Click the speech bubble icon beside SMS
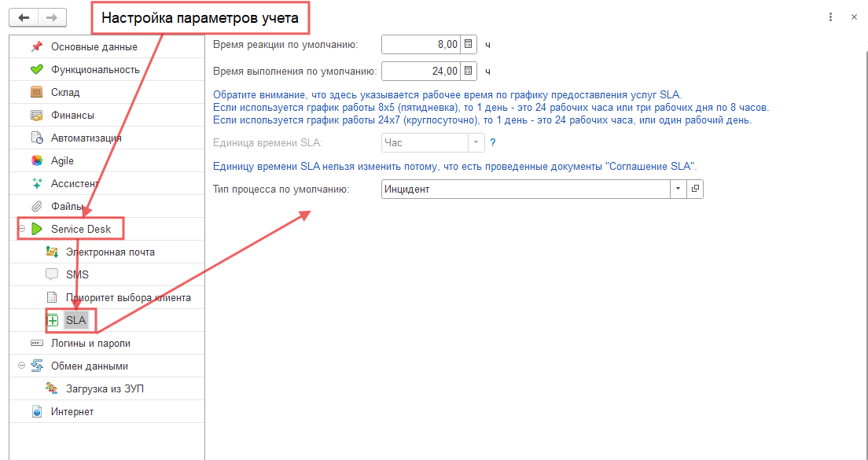This screenshot has height=460, width=868. 52,274
